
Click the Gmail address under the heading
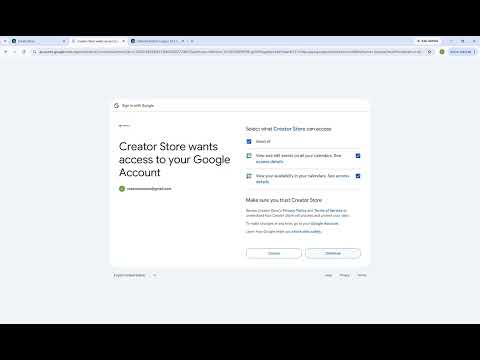(x=149, y=189)
